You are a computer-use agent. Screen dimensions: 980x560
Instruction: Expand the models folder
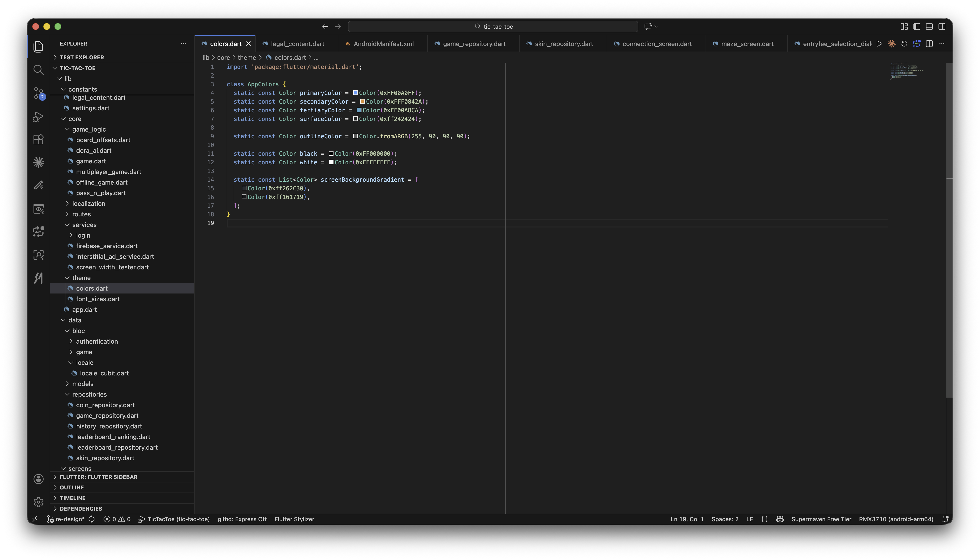pyautogui.click(x=122, y=384)
